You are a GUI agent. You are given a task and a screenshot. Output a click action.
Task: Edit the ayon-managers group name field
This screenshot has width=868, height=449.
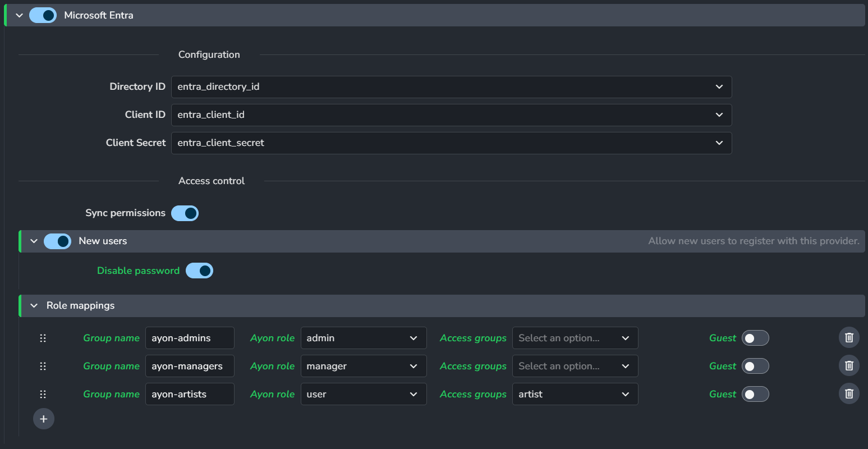point(190,366)
